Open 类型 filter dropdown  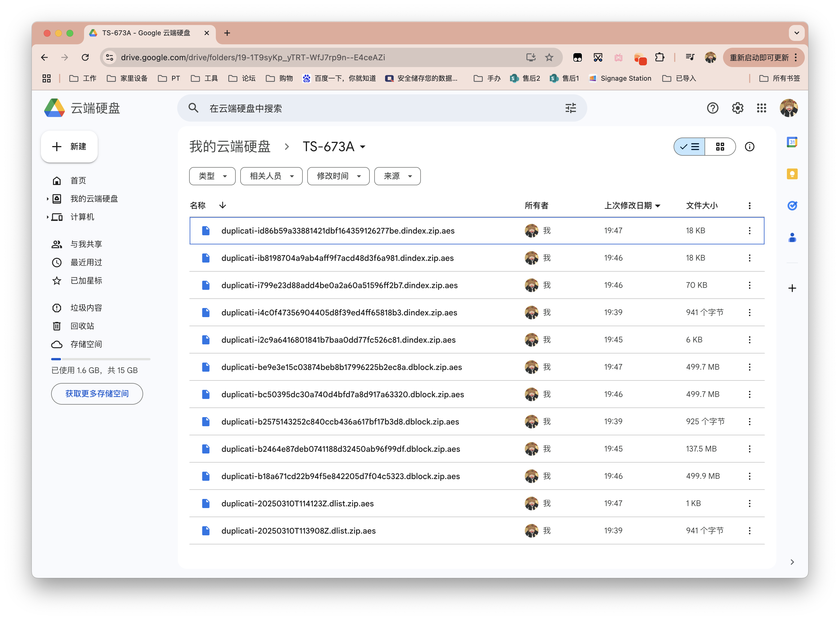click(x=212, y=176)
